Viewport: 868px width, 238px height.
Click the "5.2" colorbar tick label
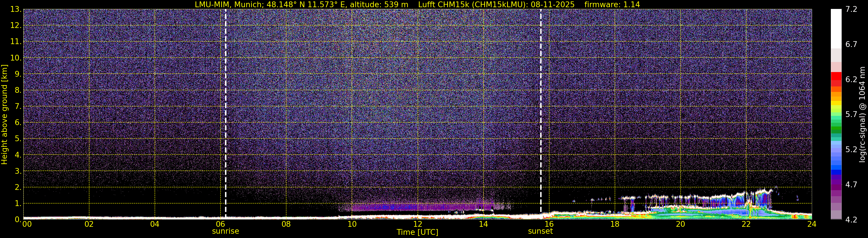[852, 150]
